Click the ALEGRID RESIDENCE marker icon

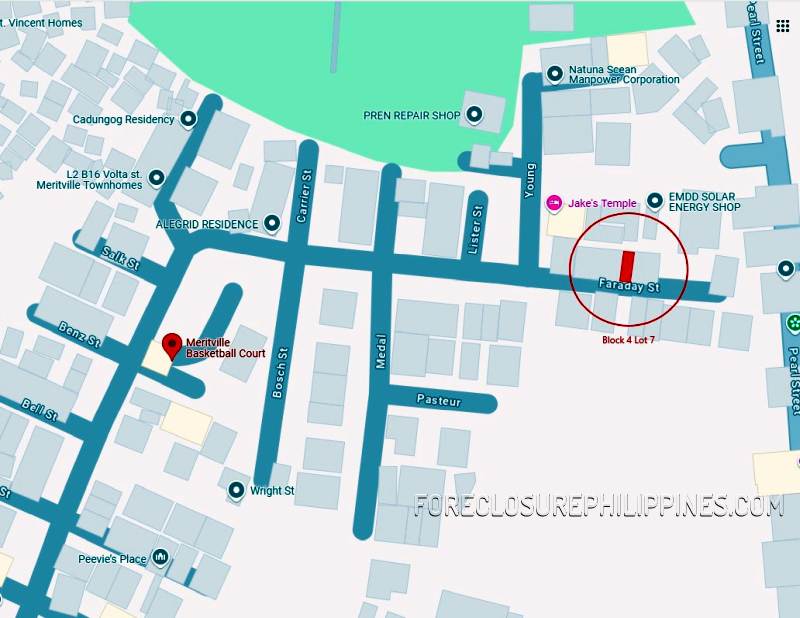point(272,223)
